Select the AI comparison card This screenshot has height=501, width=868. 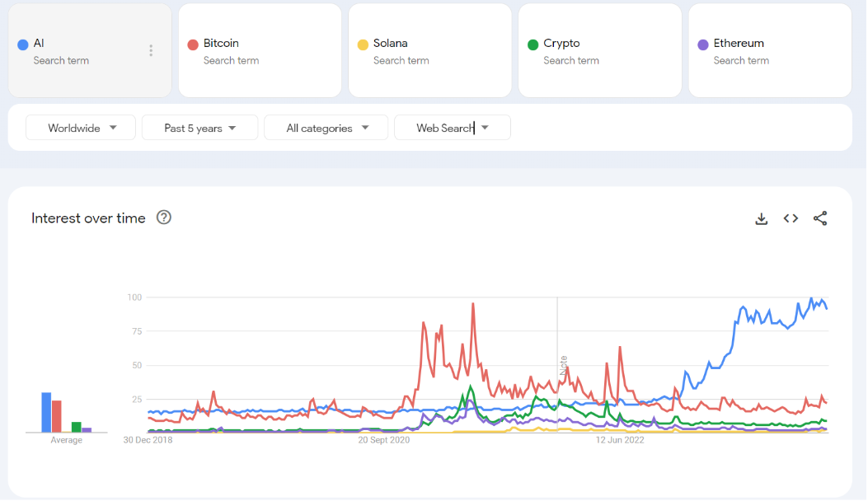(89, 49)
